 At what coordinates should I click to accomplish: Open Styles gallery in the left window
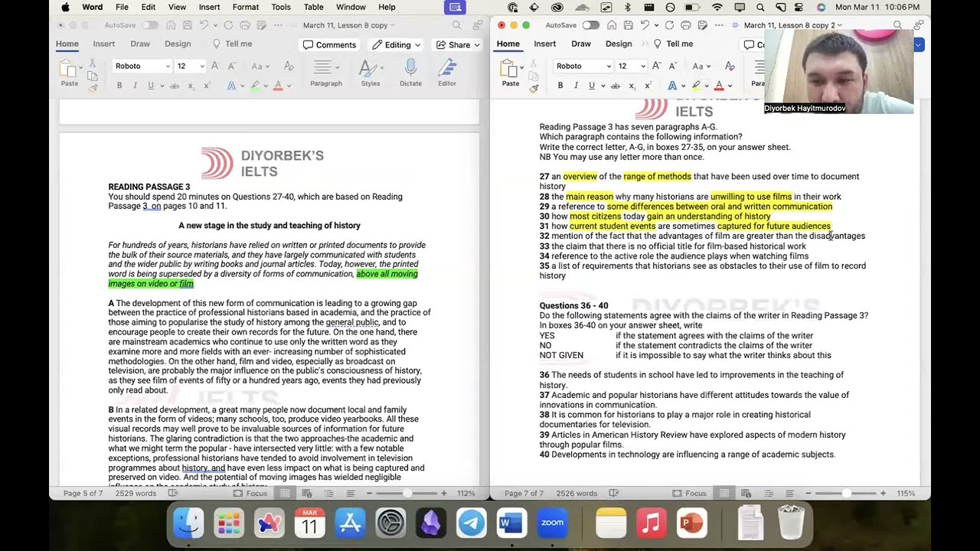(371, 73)
